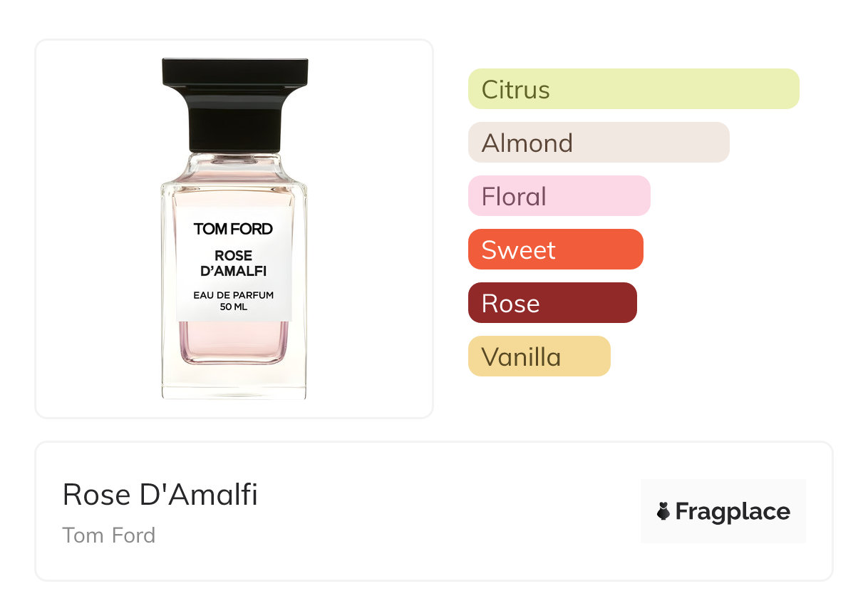Click TOM FORD text on bottle label
The width and height of the screenshot is (868, 616).
pyautogui.click(x=233, y=229)
